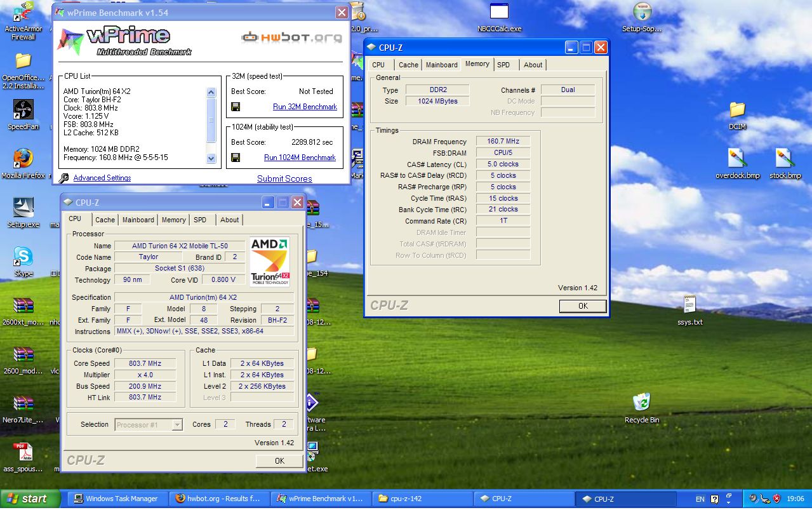This screenshot has height=510, width=812.
Task: Select the 2600_mod archive icon
Action: coord(23,354)
